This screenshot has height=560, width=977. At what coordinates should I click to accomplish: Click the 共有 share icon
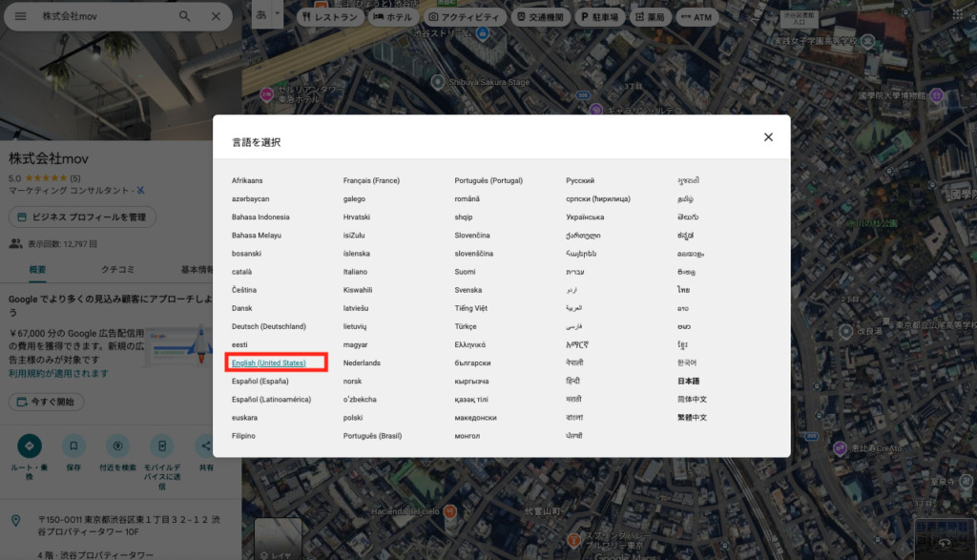(206, 446)
